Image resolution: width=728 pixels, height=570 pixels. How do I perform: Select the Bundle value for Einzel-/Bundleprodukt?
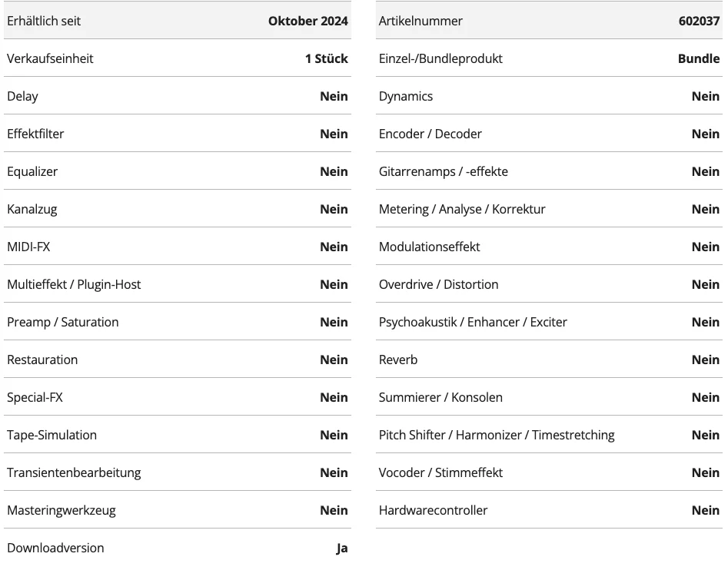pyautogui.click(x=699, y=58)
